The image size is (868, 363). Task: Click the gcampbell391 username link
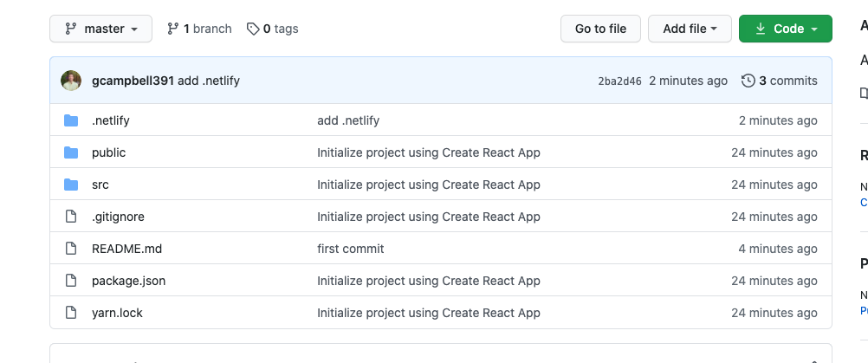pyautogui.click(x=133, y=81)
